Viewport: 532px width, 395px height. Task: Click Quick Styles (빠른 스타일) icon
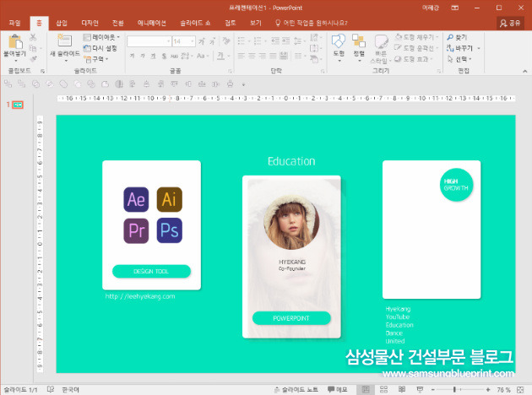click(x=381, y=42)
